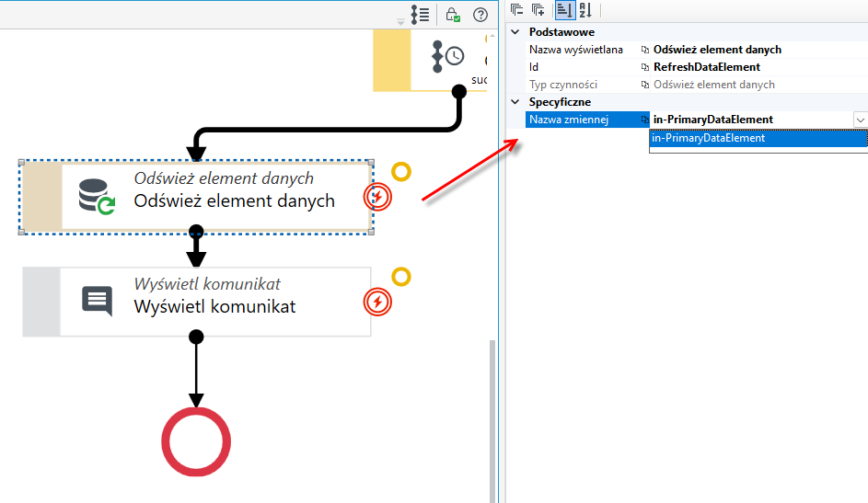Choose in-PrimaryDataElement from dropdown list
The height and width of the screenshot is (503, 868).
coord(758,138)
